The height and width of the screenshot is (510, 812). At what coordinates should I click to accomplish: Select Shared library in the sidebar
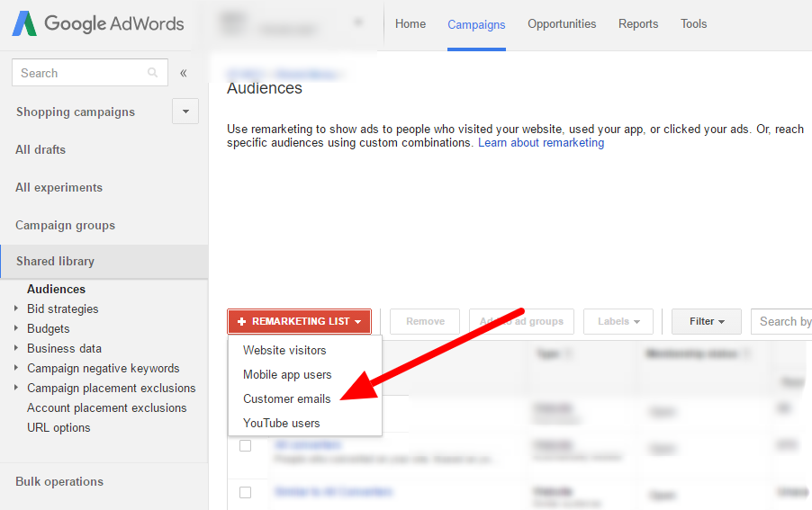(x=104, y=261)
